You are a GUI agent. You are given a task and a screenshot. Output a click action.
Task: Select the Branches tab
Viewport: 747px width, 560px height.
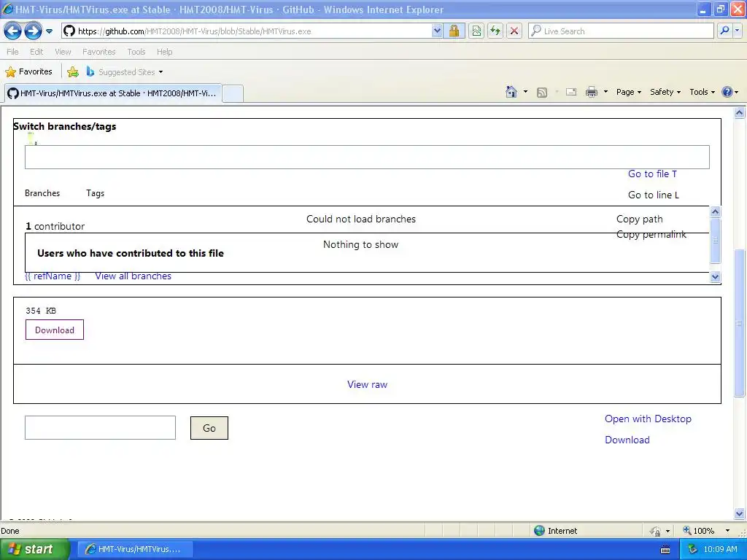42,192
